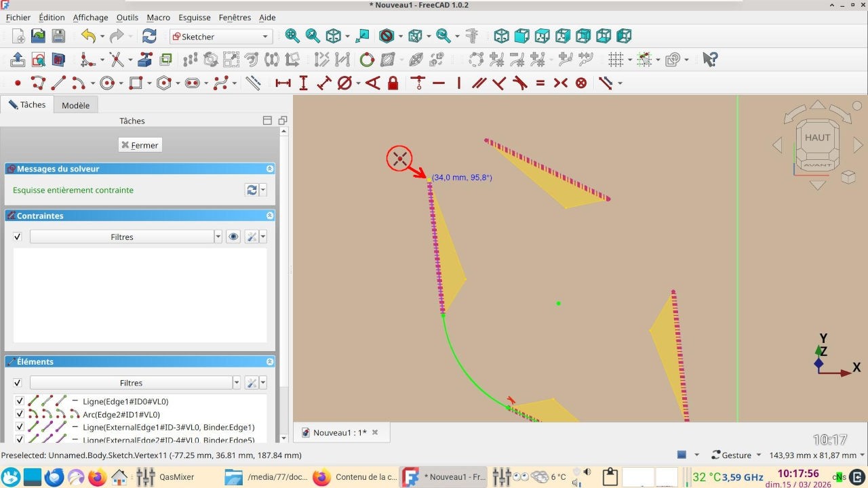Refresh the document with the recompute icon
The width and height of the screenshot is (868, 488).
click(149, 36)
